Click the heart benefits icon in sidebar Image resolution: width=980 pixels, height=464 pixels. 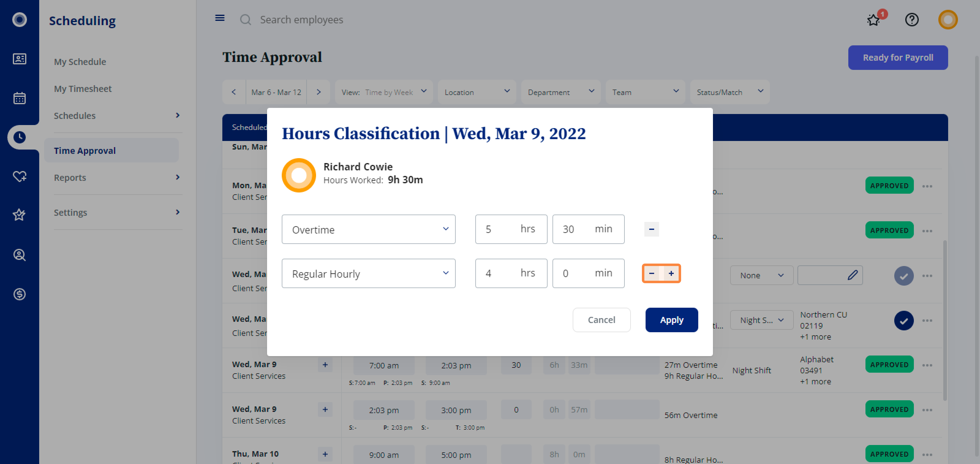(x=19, y=176)
